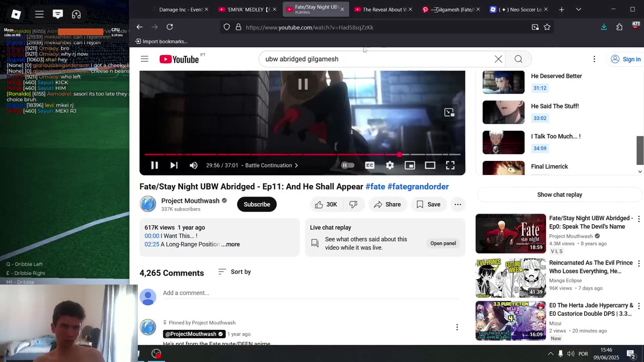Open Project Mouthwash channel avatar
The image size is (644, 362).
148,204
